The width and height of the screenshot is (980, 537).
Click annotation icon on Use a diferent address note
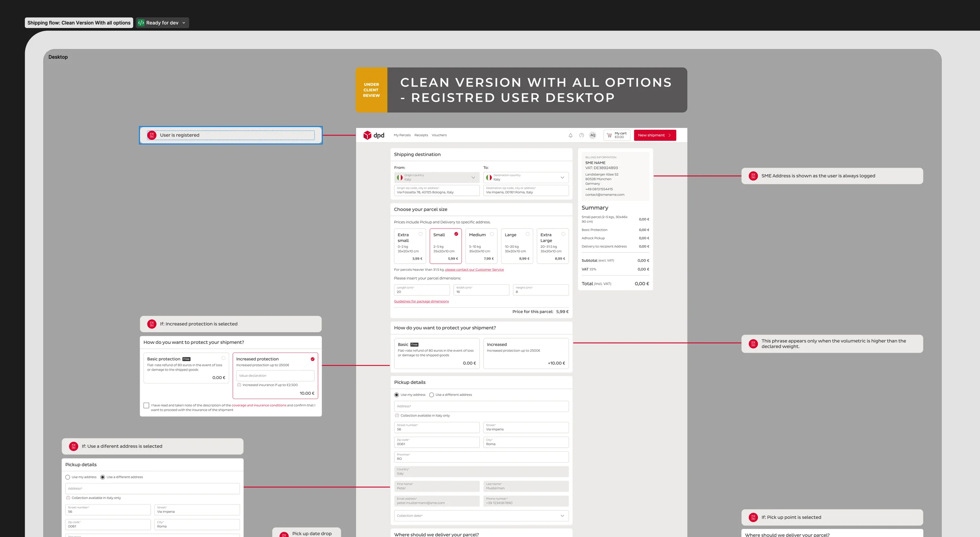pyautogui.click(x=73, y=446)
